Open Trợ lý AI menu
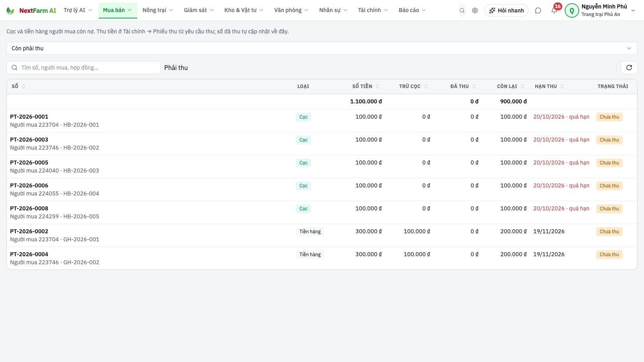Screen dimensions: 644x362 pyautogui.click(x=78, y=10)
